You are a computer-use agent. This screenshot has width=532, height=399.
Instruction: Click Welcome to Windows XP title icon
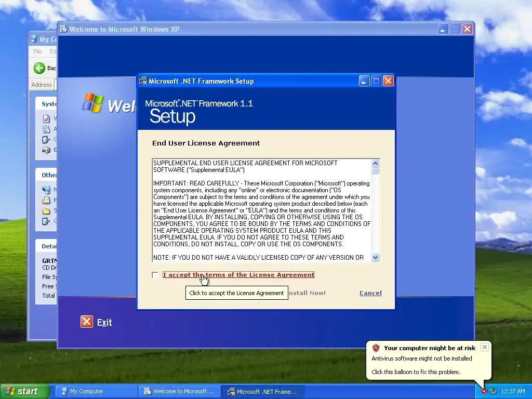point(63,29)
